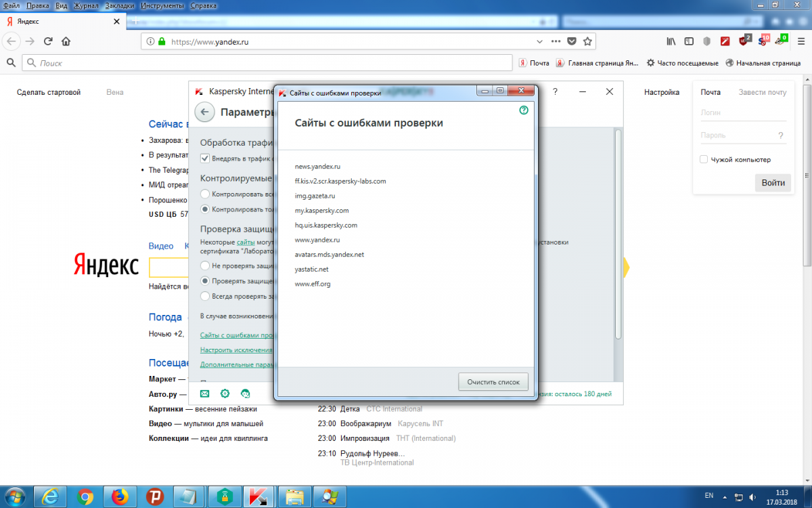Click the Kaspersky window question mark help
Viewport: 812px width, 508px height.
click(x=556, y=91)
